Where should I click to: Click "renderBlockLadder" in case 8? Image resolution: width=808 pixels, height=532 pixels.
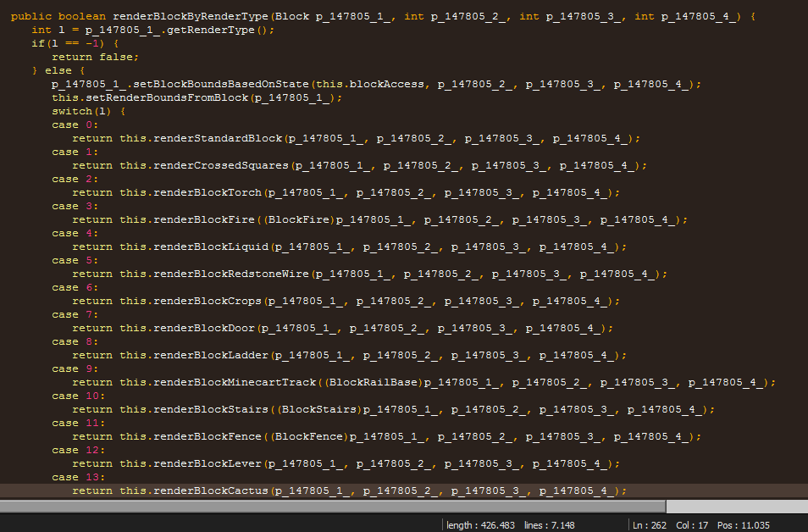pyautogui.click(x=211, y=355)
